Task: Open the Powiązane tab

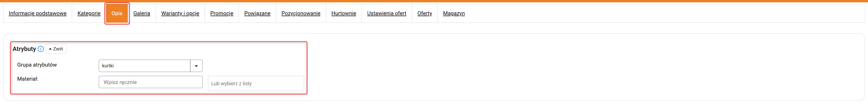Action: (257, 14)
